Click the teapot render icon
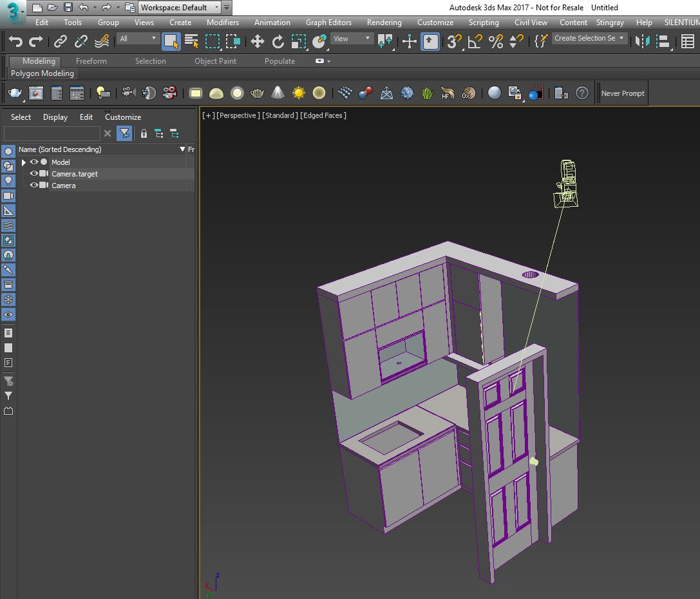Viewport: 700px width, 599px height. 15,93
